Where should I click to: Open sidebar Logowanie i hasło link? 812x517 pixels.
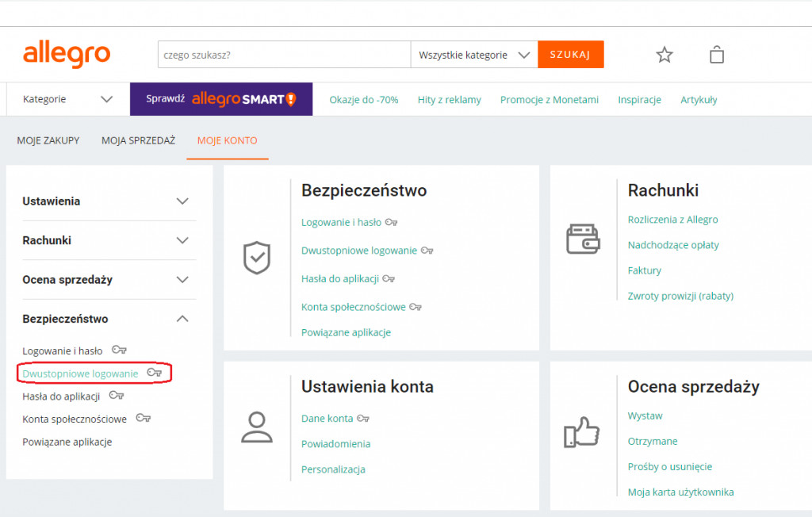(62, 350)
